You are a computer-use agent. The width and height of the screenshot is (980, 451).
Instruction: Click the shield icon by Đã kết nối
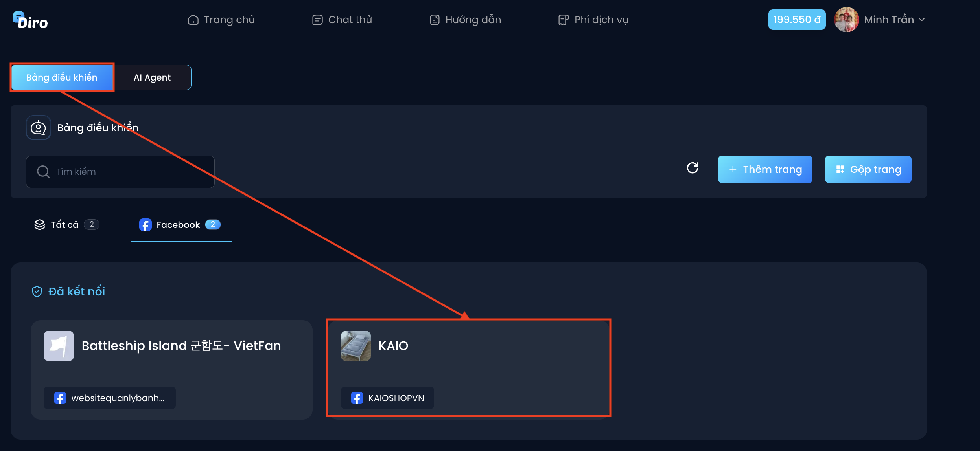[37, 291]
